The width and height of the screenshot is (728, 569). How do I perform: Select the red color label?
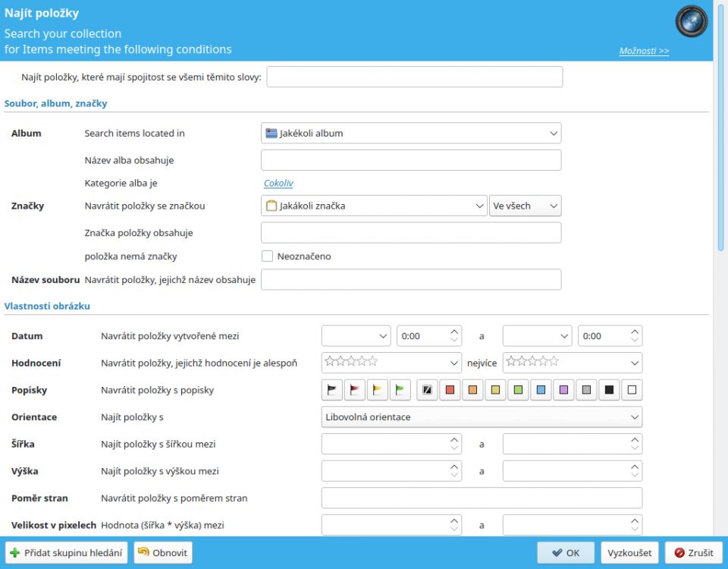[450, 390]
